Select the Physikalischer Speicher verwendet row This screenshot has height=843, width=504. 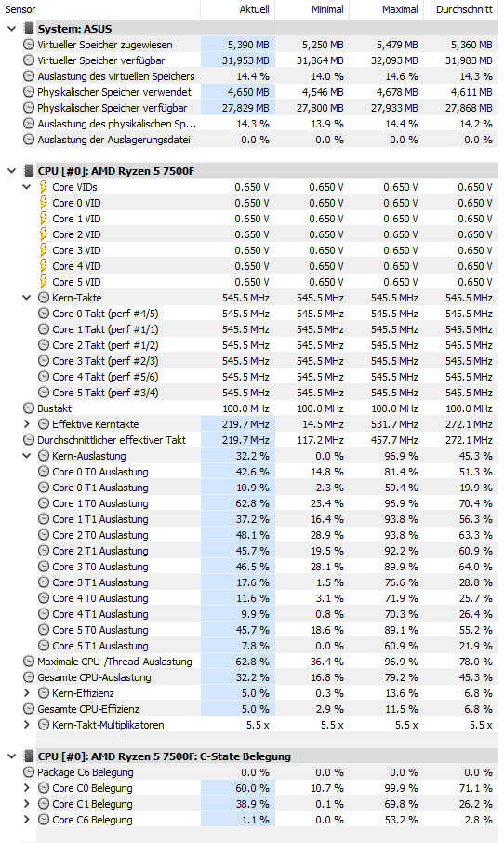pos(250,92)
